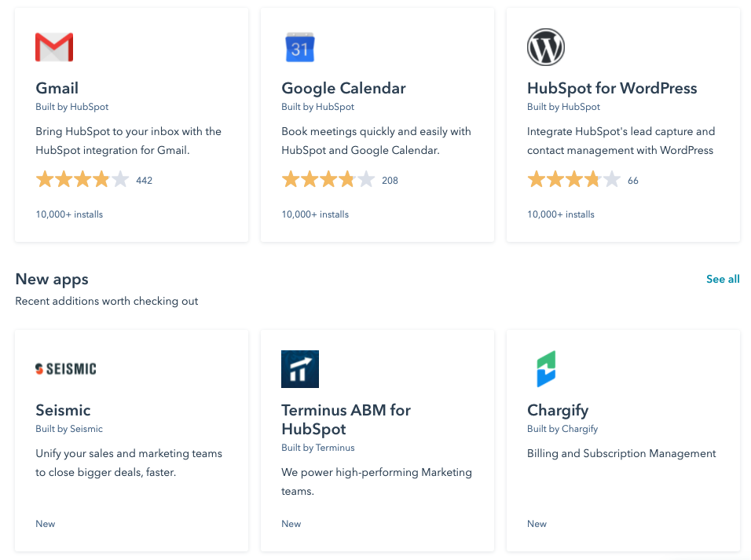Open the Gmail app title link
This screenshot has height=560, width=751.
point(57,88)
